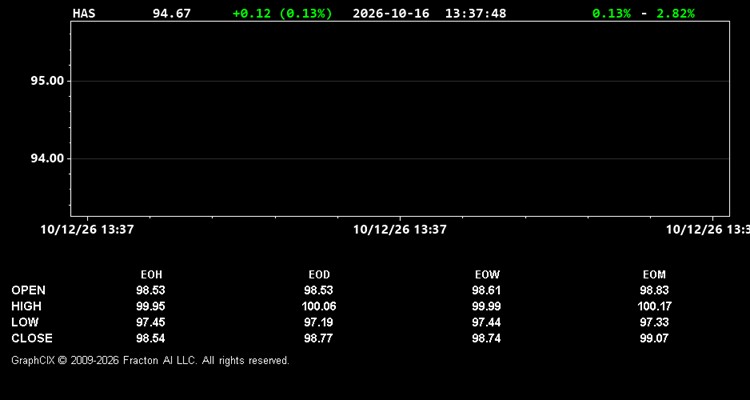
Task: Click the HAS ticker symbol
Action: click(84, 13)
